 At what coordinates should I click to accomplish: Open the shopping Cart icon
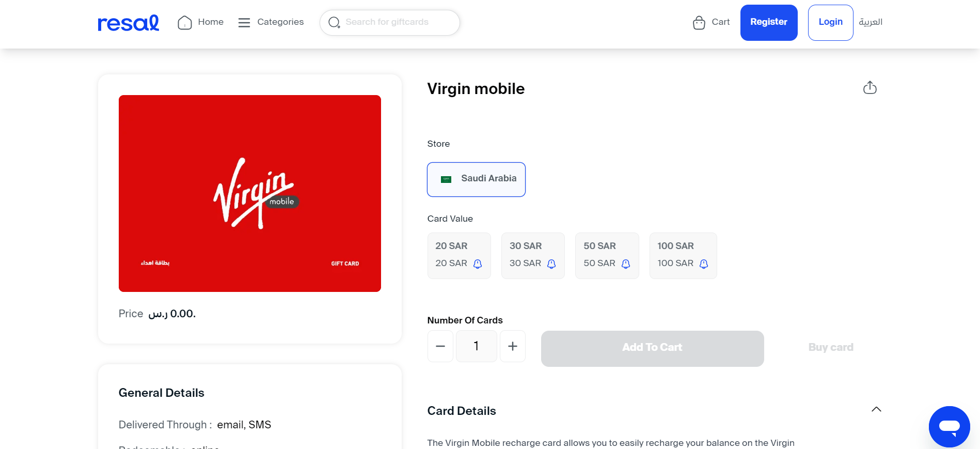tap(698, 22)
